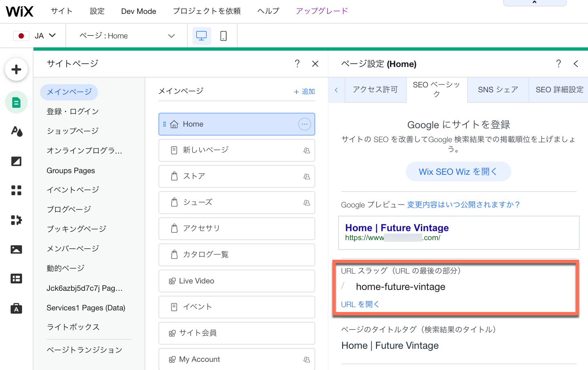This screenshot has width=588, height=370.
Task: Select メインページ in the category list
Action: [69, 92]
